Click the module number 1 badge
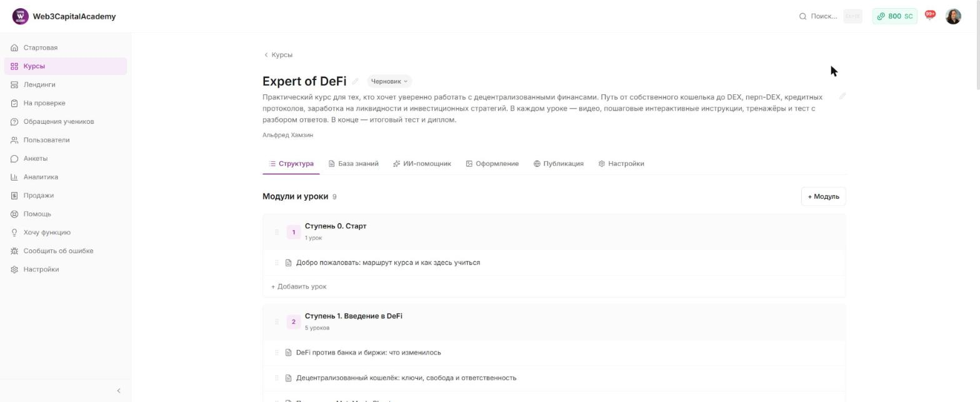Screen dimensions: 980x402 pyautogui.click(x=294, y=232)
